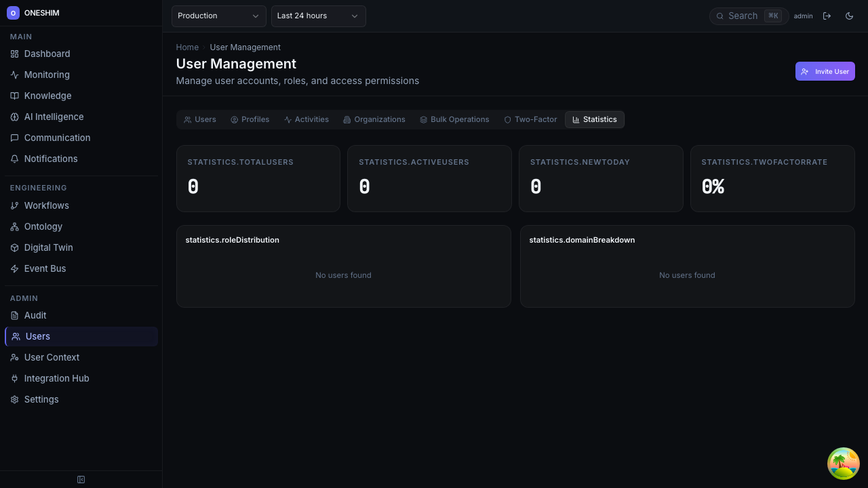The height and width of the screenshot is (488, 868).
Task: Open Digital Twin cube icon
Action: (x=14, y=247)
